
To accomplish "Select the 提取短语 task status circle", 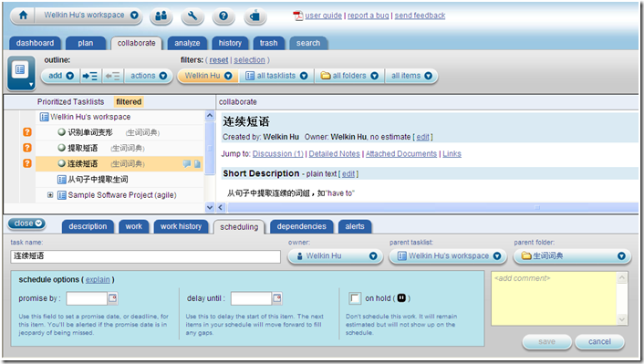I will point(62,148).
